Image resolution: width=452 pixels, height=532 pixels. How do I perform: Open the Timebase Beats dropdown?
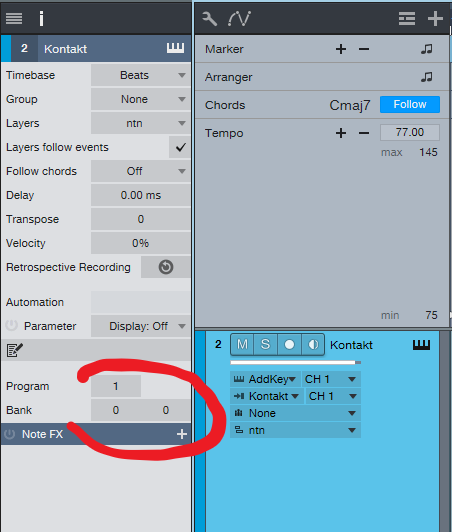140,75
